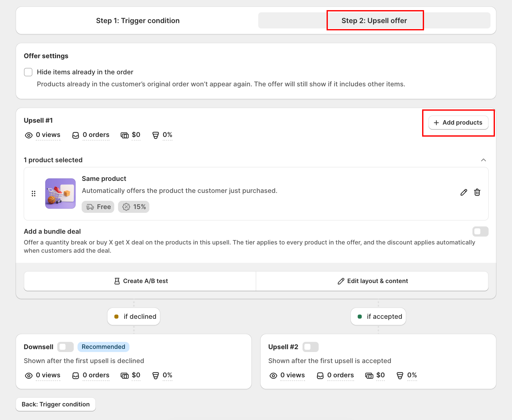The width and height of the screenshot is (512, 420).
Task: Turn on the Downsell toggle
Action: [66, 347]
